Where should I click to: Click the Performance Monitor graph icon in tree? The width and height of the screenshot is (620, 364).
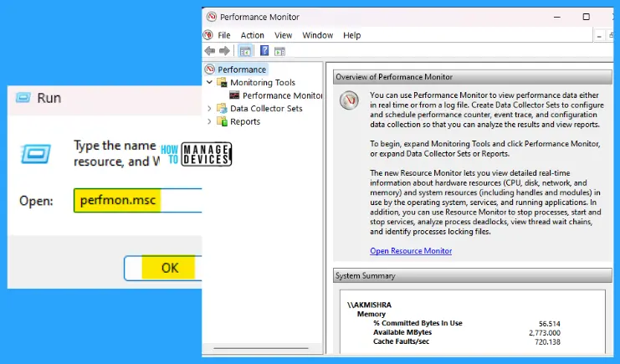coord(234,95)
